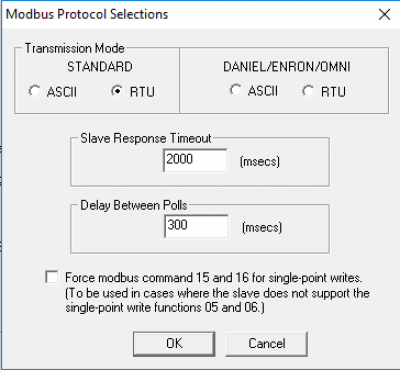
Task: Click the (msecs) label beside the 2000 field
Action: 260,162
